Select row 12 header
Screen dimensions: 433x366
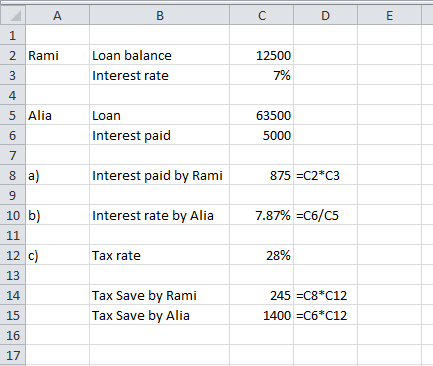[x=13, y=255]
